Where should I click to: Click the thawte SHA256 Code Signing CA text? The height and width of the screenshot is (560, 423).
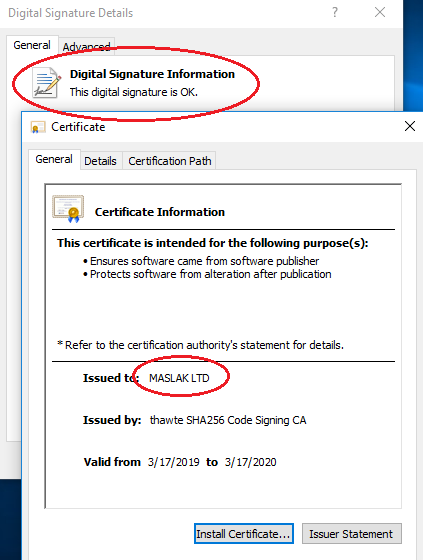point(228,420)
